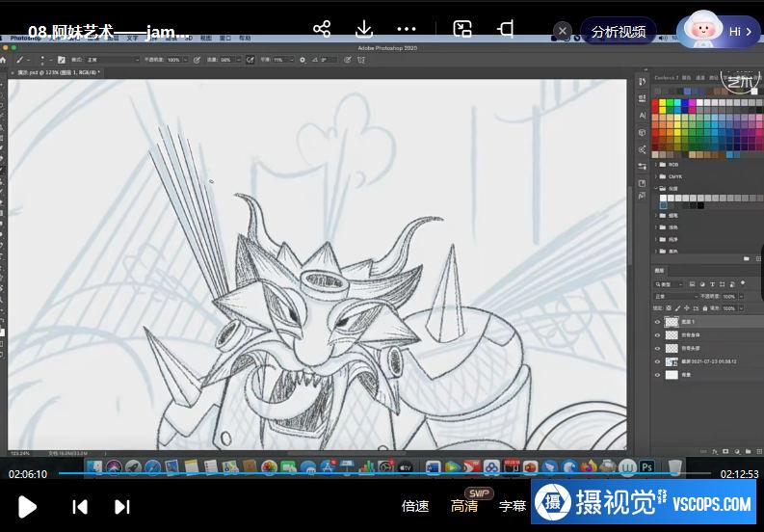Click the picture-in-picture icon
The height and width of the screenshot is (532, 764).
pyautogui.click(x=461, y=29)
